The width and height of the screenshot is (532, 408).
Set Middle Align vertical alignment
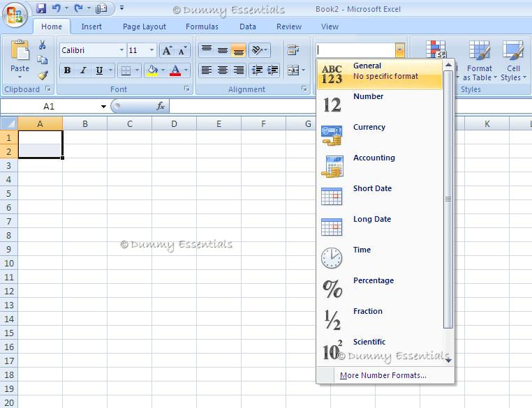223,50
